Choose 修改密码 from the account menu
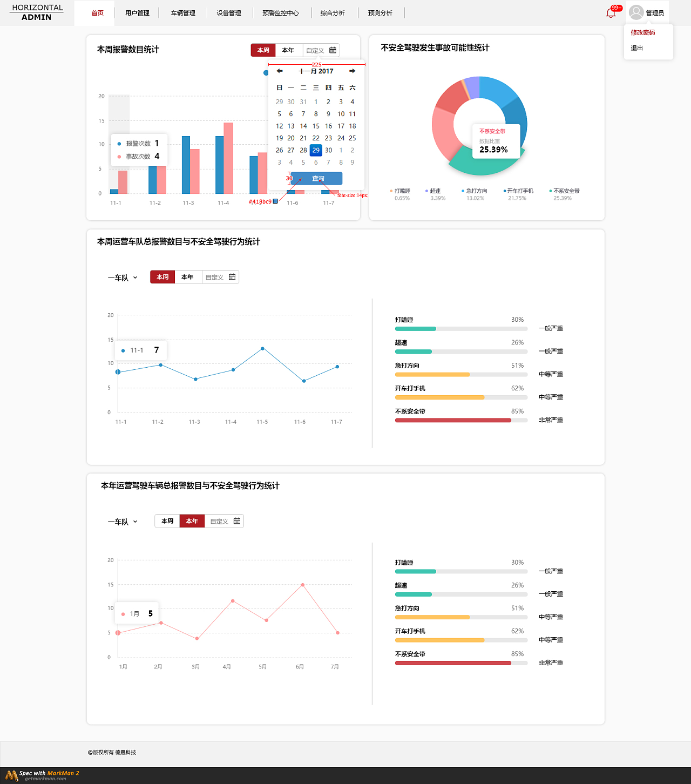This screenshot has width=691, height=784. [x=643, y=32]
